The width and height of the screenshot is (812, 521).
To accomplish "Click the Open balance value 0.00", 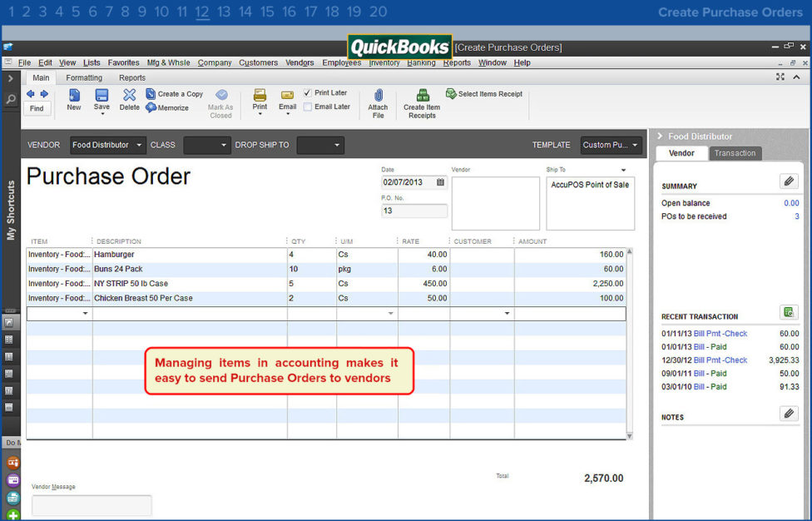I will coord(791,203).
